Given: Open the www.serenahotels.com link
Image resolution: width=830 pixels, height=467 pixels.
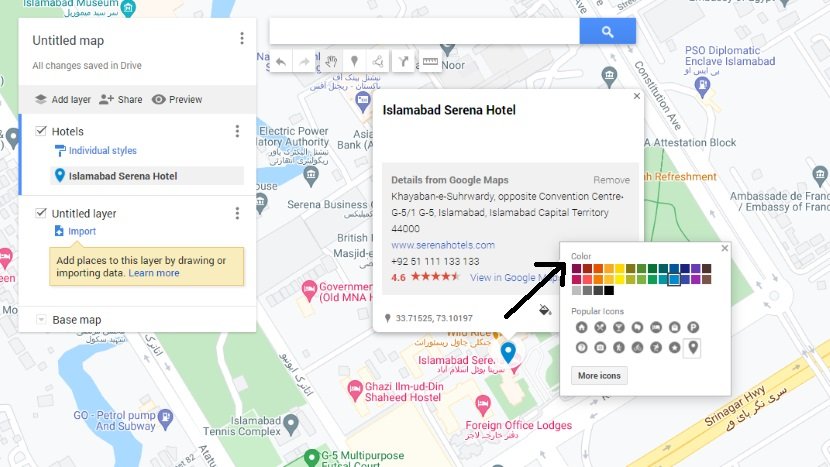Looking at the screenshot, I should click(x=443, y=245).
